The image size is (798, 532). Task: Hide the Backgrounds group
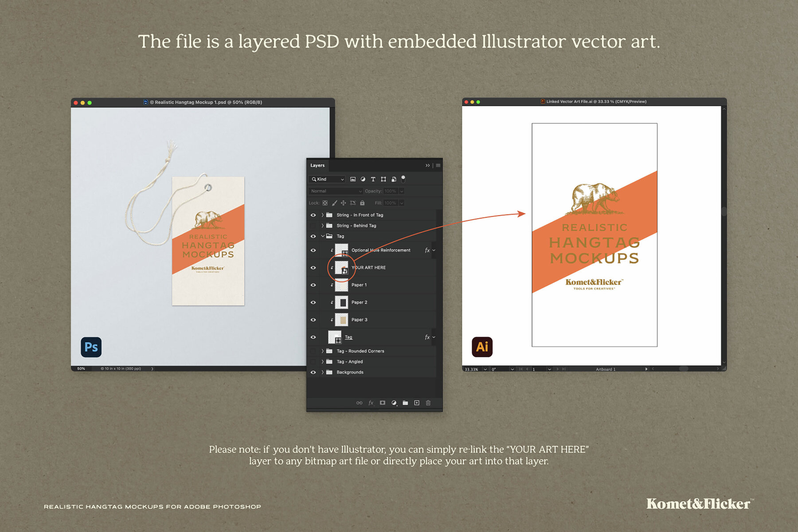tap(313, 372)
